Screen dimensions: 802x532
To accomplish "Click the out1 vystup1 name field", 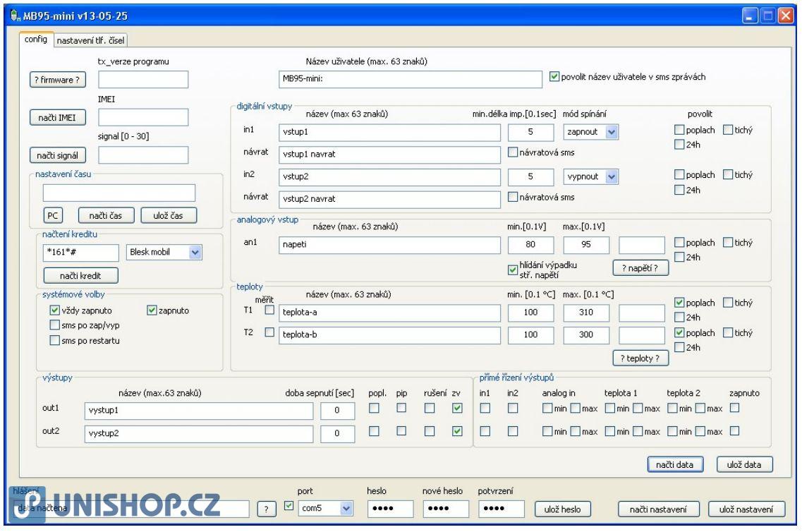I will pyautogui.click(x=199, y=410).
